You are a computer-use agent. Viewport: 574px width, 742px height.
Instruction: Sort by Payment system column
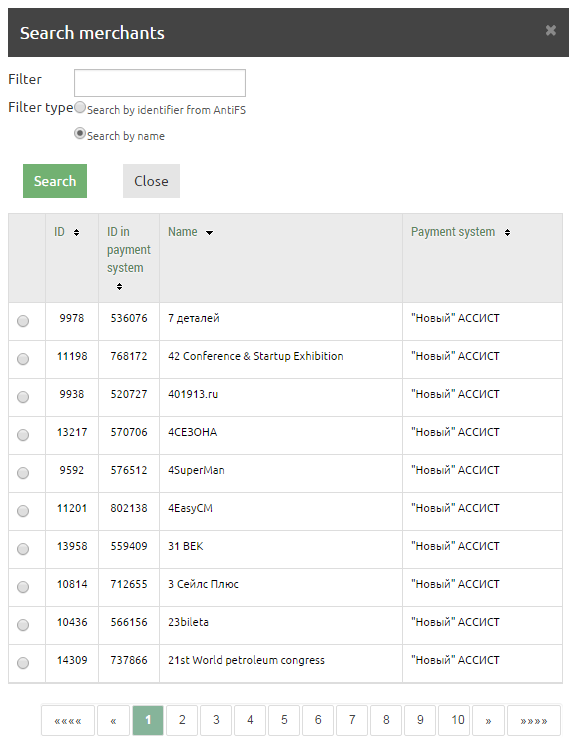tap(507, 232)
